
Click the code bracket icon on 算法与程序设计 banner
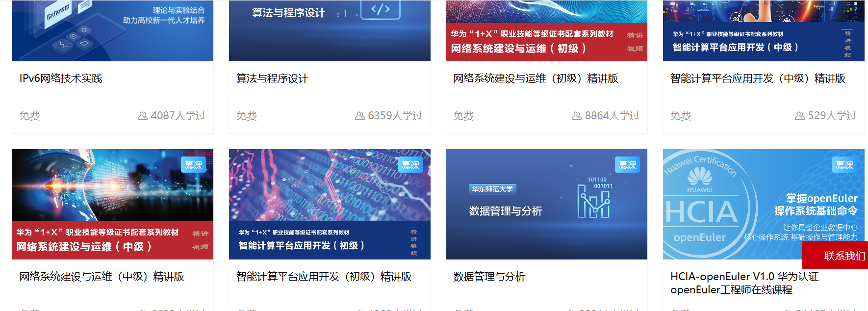(x=381, y=9)
